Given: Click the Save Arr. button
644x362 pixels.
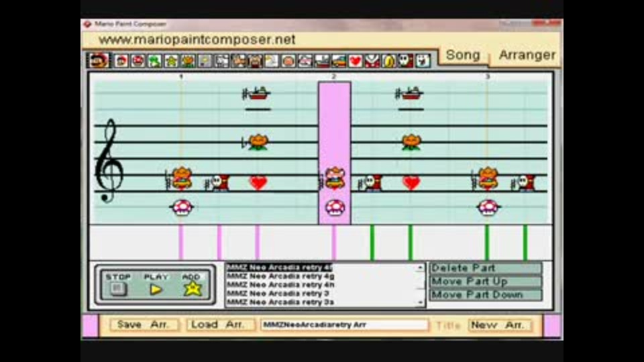Looking at the screenshot, I should click(x=144, y=324).
